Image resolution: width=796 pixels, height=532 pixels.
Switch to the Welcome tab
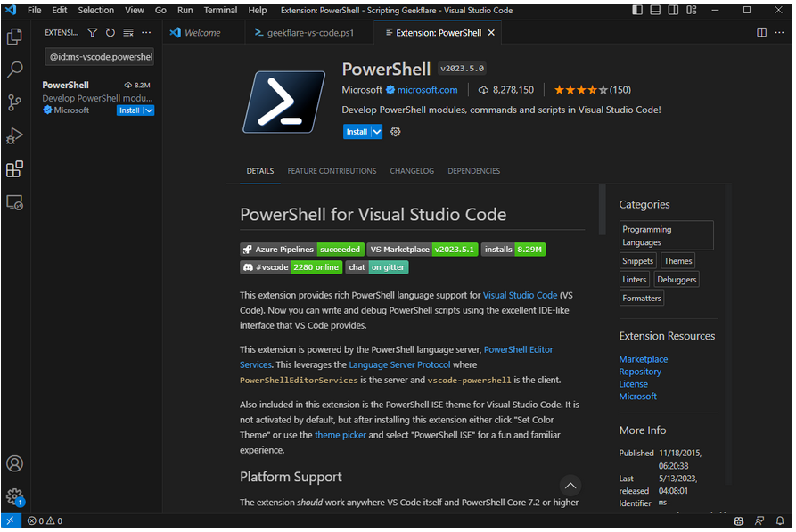coord(204,32)
